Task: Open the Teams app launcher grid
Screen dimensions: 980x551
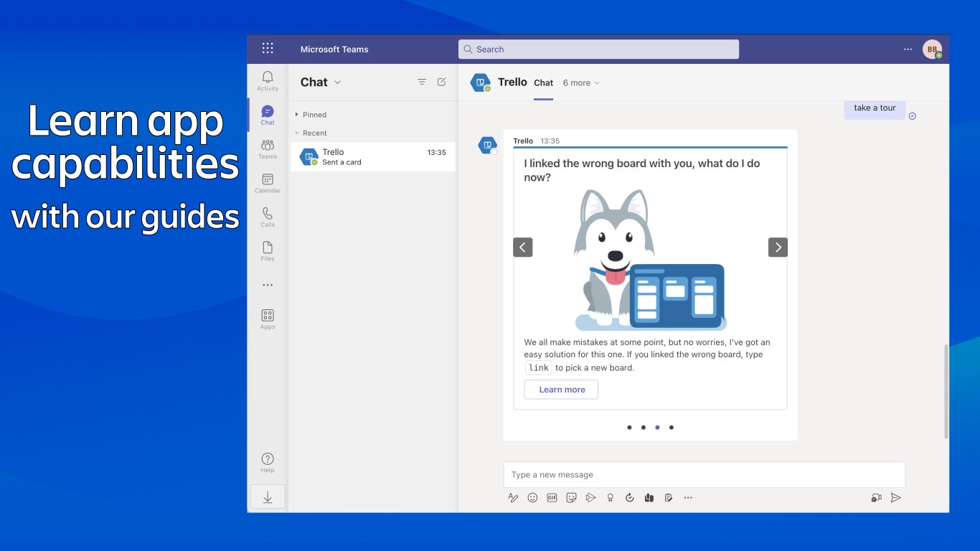Action: coord(268,48)
